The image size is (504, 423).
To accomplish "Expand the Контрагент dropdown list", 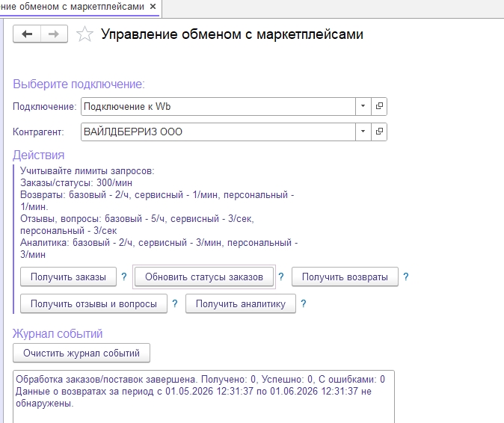I will click(363, 132).
